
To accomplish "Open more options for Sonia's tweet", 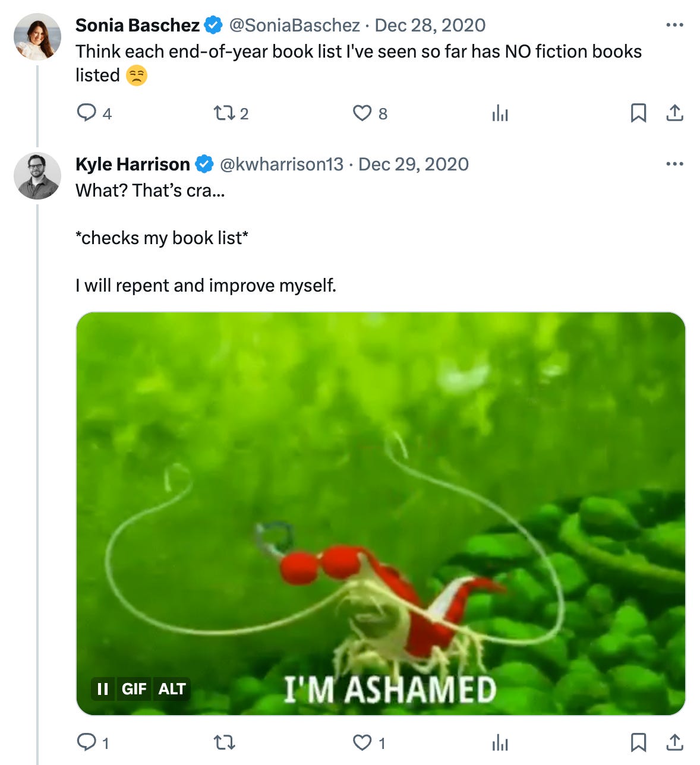I will (x=674, y=25).
